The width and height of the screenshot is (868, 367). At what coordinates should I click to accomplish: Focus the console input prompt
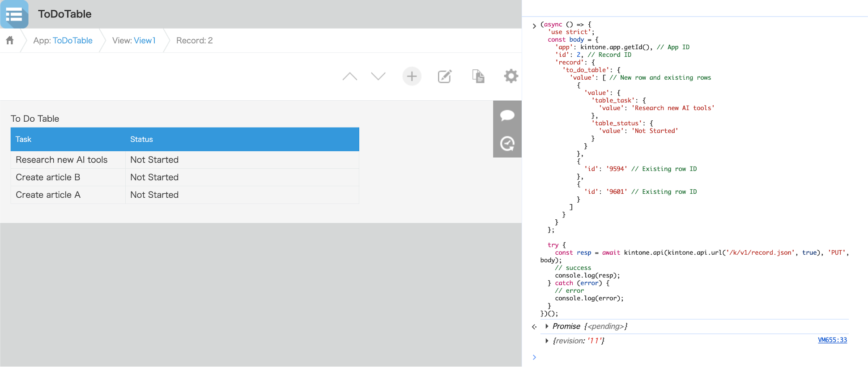694,357
